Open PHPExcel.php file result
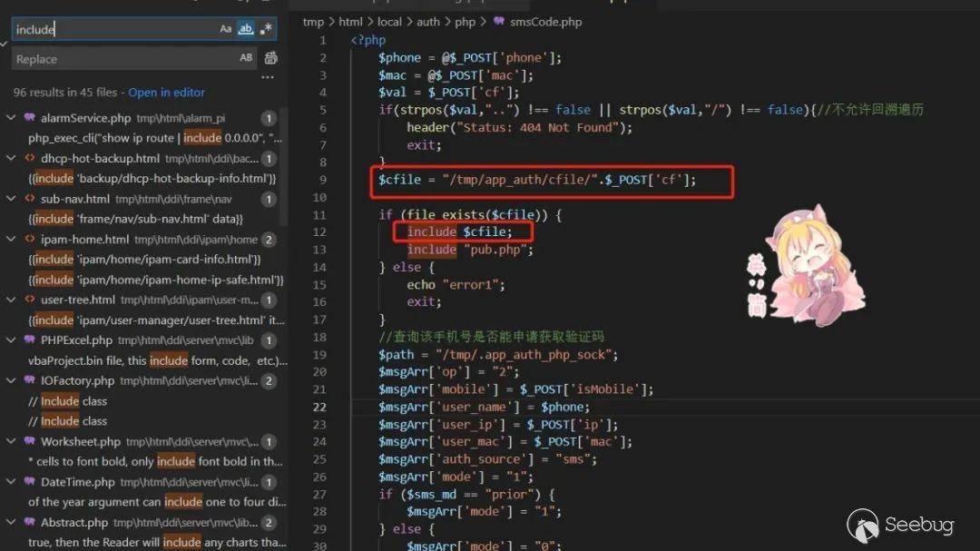This screenshot has width=980, height=551. tap(76, 340)
